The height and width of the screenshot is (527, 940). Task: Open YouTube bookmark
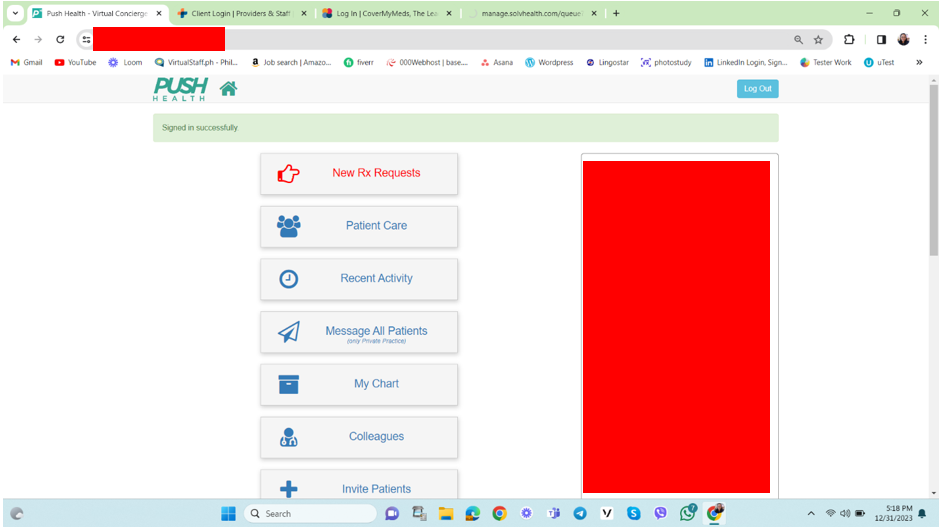[76, 62]
